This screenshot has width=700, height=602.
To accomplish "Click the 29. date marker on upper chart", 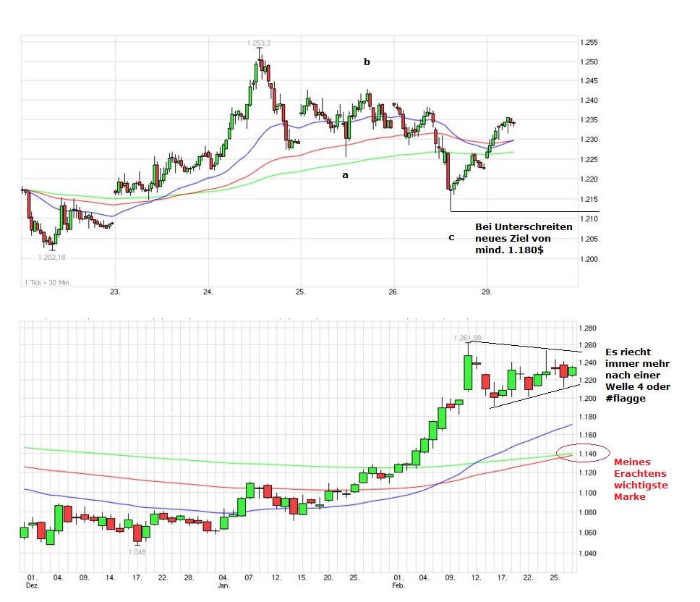I will (x=486, y=292).
